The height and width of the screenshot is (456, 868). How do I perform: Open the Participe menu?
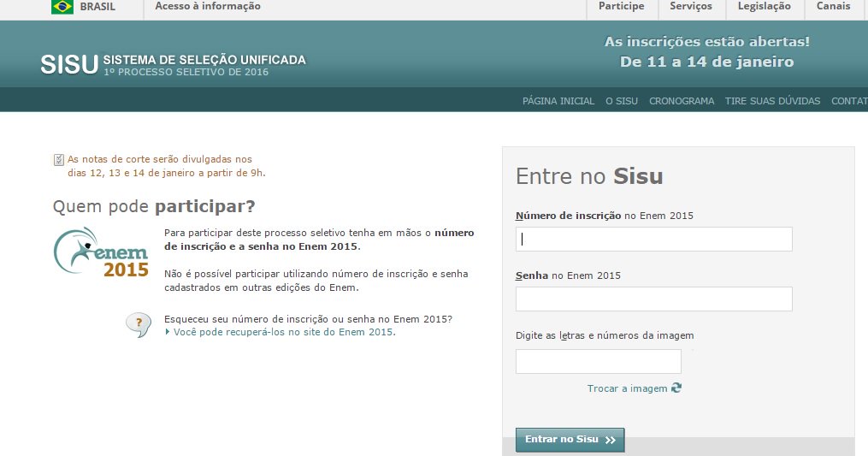621,6
